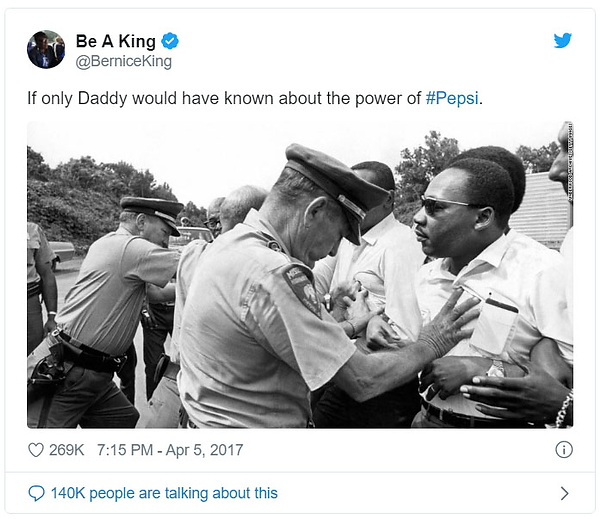The width and height of the screenshot is (601, 519).
Task: Click the Twitter bird logo
Action: pos(562,40)
